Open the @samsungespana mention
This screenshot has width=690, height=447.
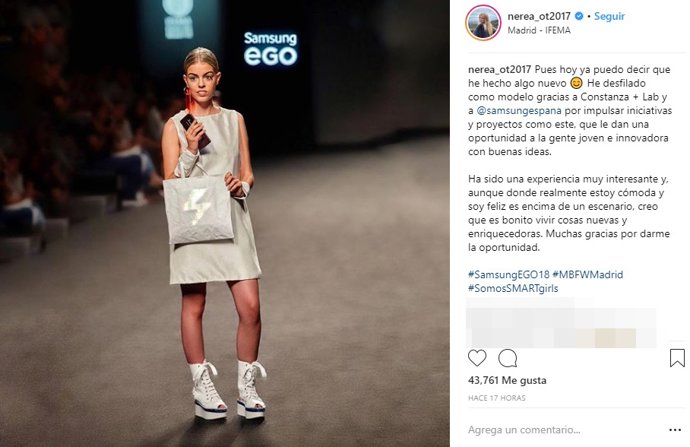[519, 110]
